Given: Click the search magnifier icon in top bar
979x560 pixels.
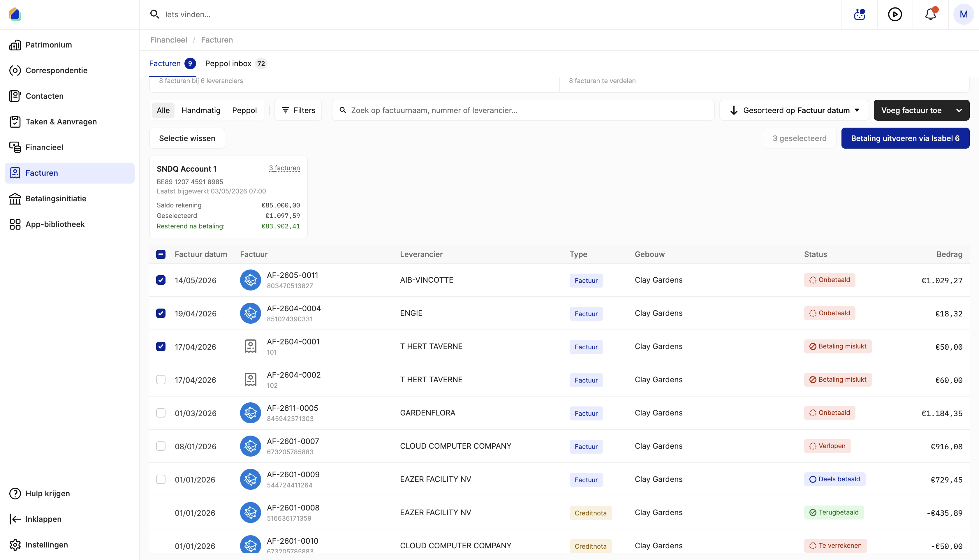Looking at the screenshot, I should point(155,14).
